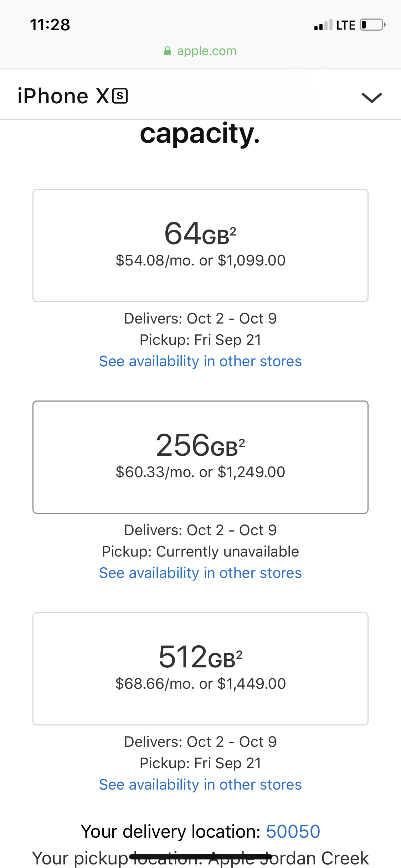Tap the pickup location Apple Jordan Creek text
The image size is (401, 868).
[289, 859]
